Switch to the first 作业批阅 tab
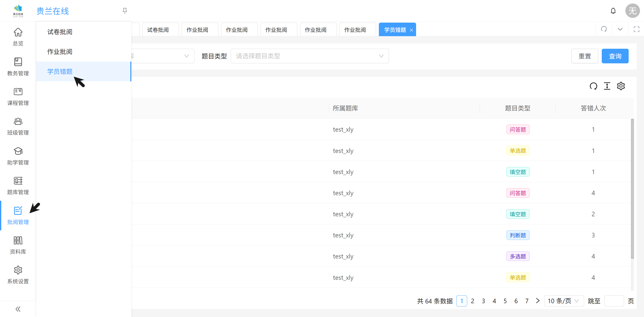 197,30
